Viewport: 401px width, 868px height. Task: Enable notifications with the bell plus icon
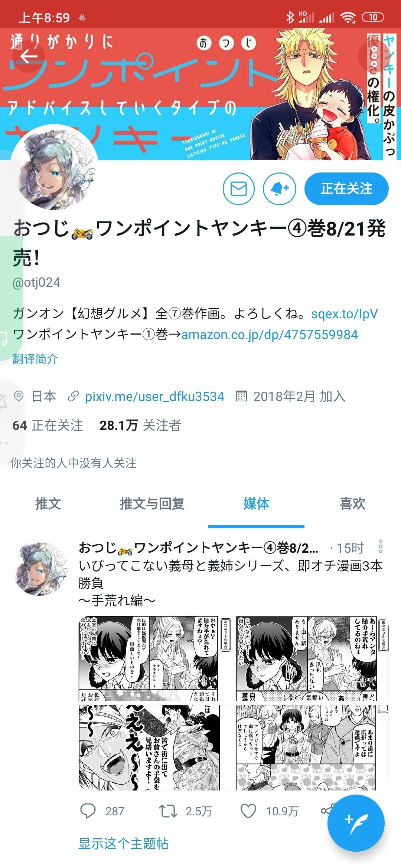pyautogui.click(x=280, y=189)
